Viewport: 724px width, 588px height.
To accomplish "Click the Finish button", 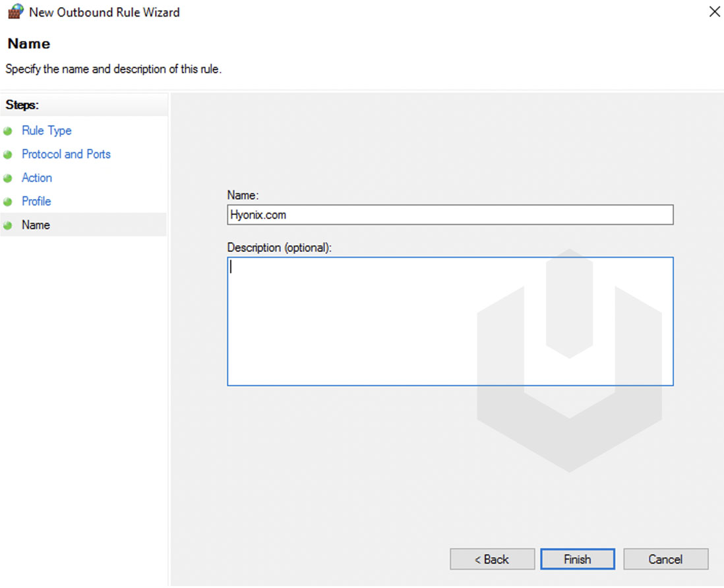I will tap(577, 559).
